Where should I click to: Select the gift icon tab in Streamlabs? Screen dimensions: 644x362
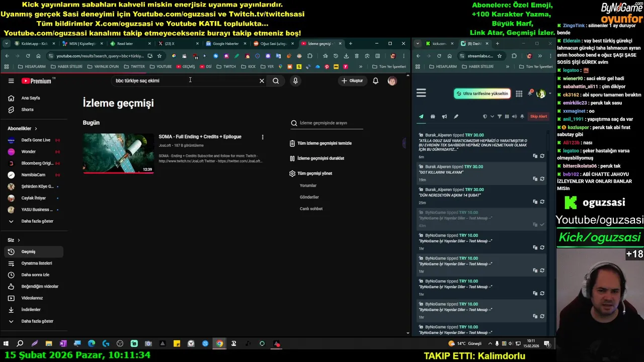pos(433,117)
